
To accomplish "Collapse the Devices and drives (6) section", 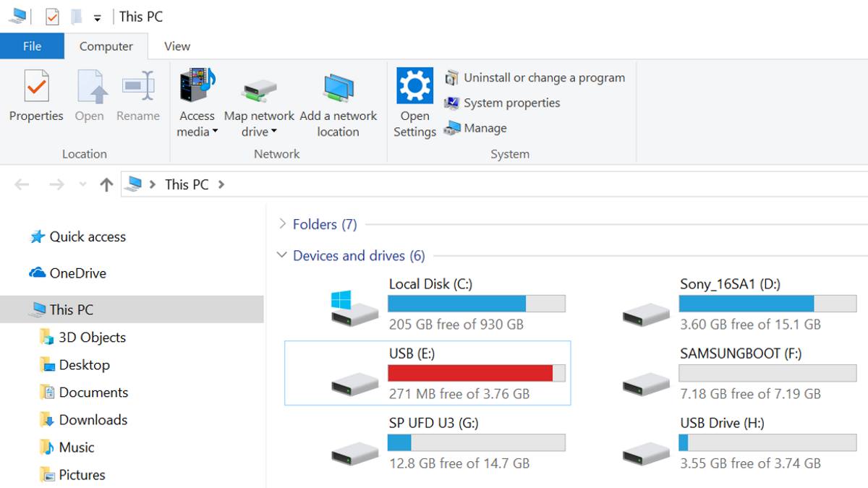I will click(281, 255).
